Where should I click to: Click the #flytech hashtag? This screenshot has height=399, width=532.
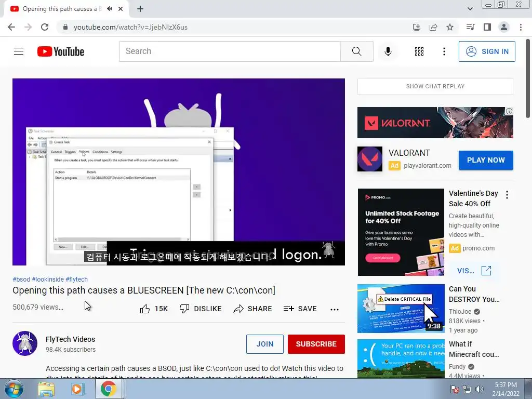click(x=77, y=279)
